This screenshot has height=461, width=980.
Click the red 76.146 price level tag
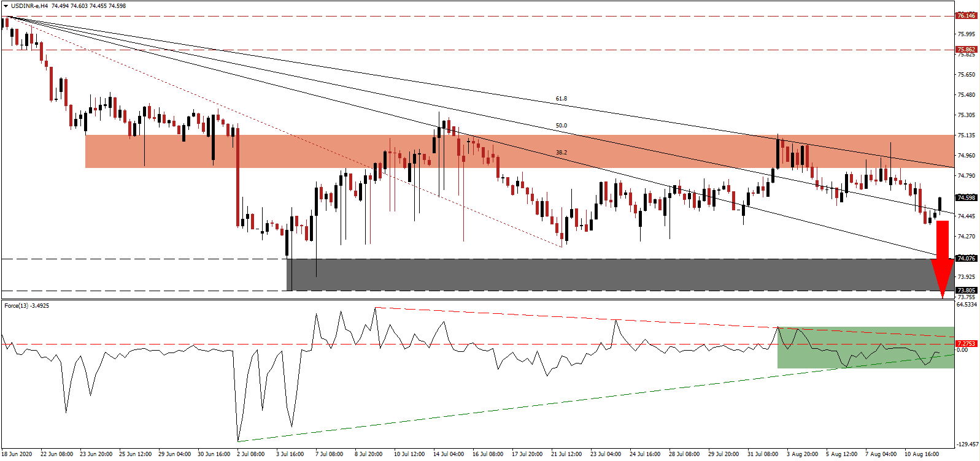click(966, 16)
